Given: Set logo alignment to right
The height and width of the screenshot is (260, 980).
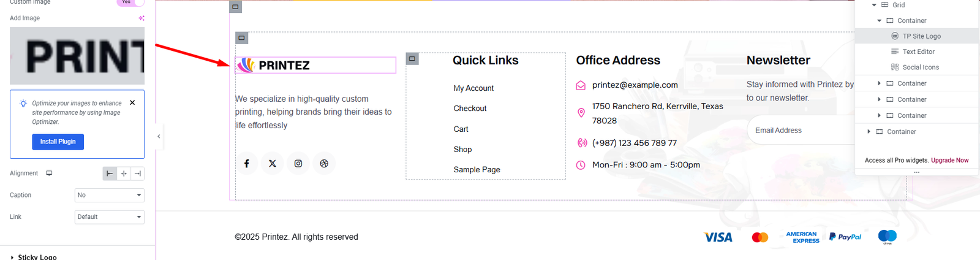Looking at the screenshot, I should click(x=138, y=174).
